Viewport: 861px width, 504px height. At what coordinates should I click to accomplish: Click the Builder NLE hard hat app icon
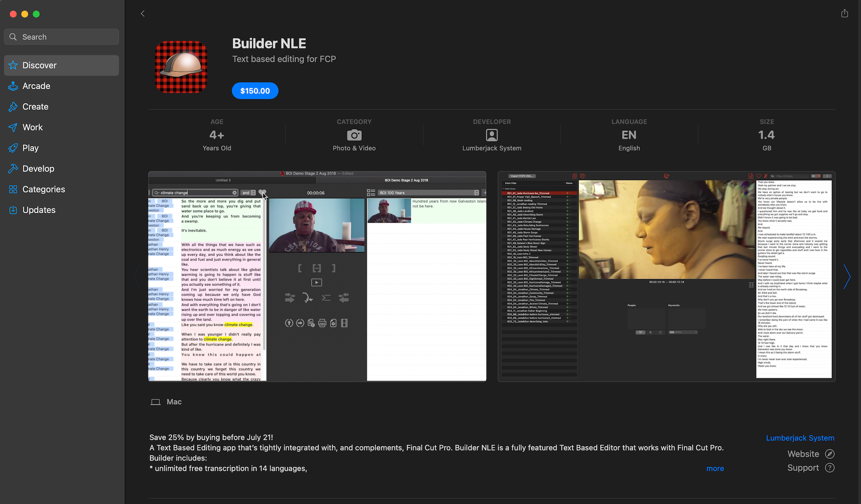coord(181,67)
